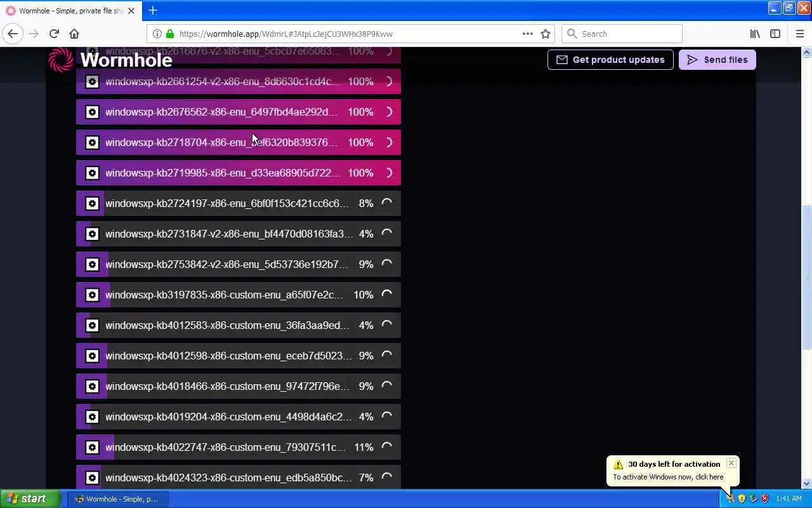
Task: Click the page vertical scrollbar thumb
Action: click(x=807, y=276)
